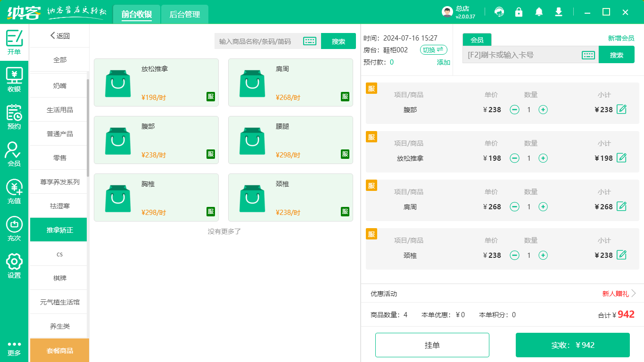The height and width of the screenshot is (362, 644).
Task: Open the notification bell icon
Action: [x=539, y=12]
